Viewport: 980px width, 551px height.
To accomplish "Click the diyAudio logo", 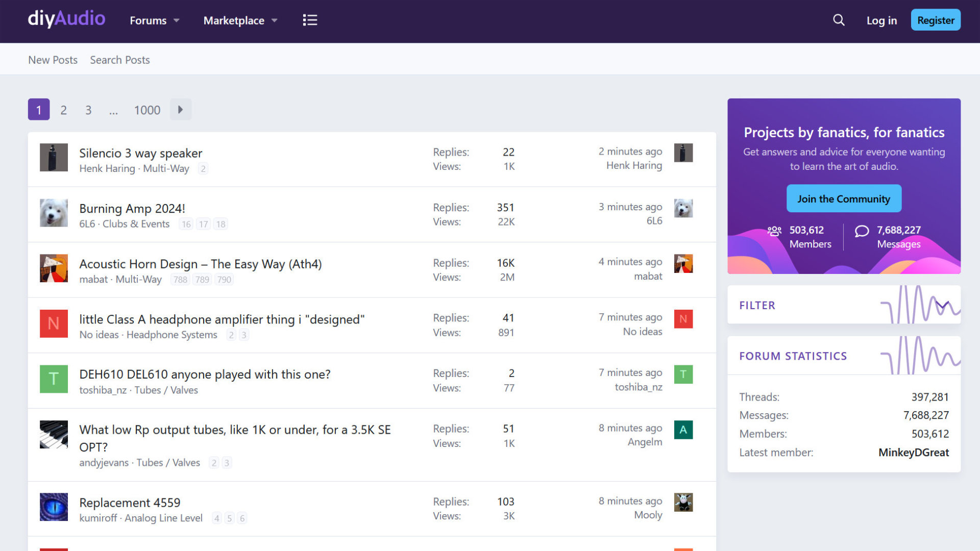I will click(x=66, y=19).
